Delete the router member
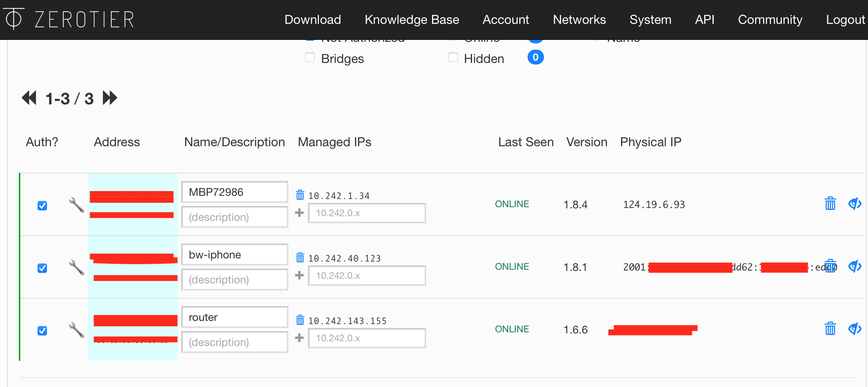 pyautogui.click(x=830, y=329)
